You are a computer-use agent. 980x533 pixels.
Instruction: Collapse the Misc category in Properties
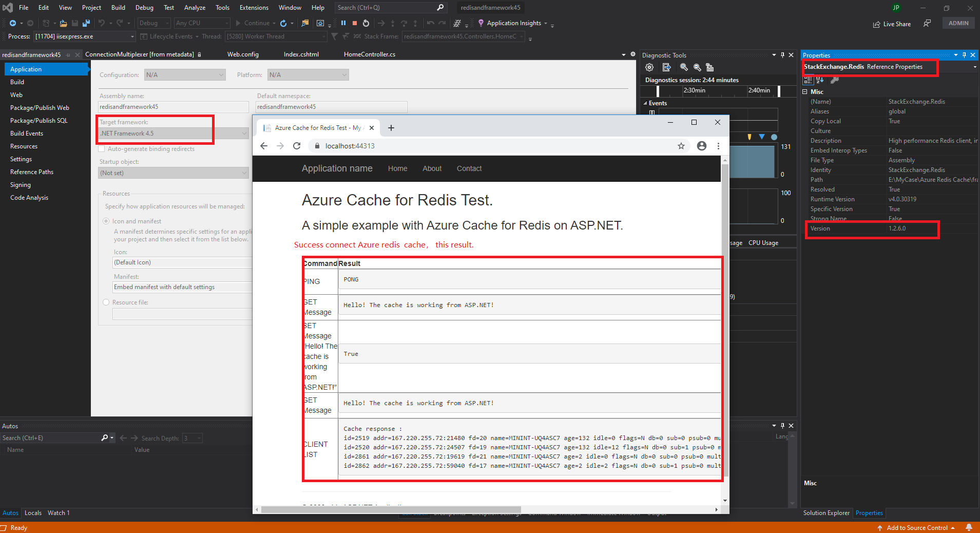click(805, 92)
